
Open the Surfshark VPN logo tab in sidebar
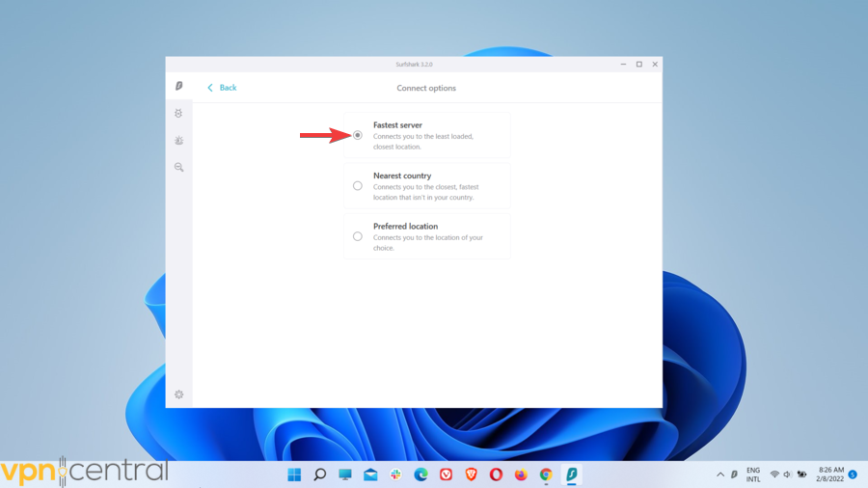click(x=178, y=87)
